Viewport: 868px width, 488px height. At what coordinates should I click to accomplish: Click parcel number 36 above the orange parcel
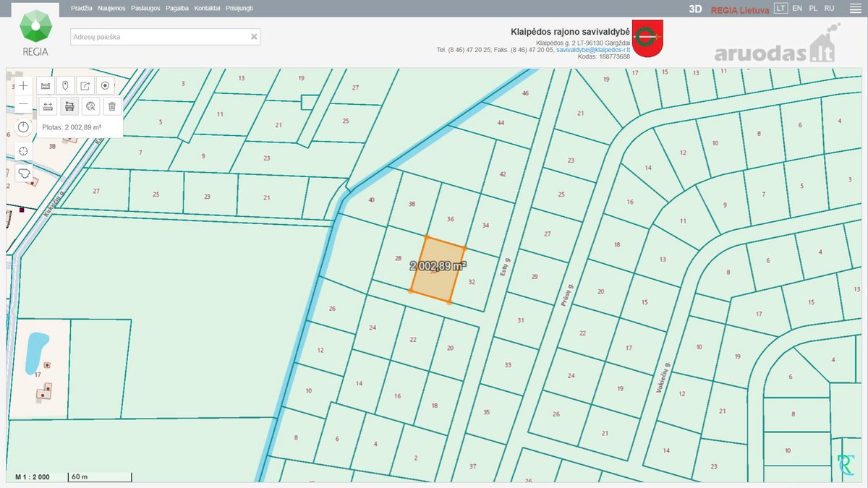[451, 219]
